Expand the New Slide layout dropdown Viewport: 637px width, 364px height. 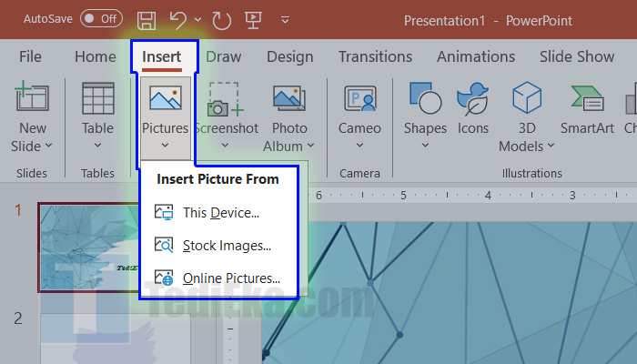point(48,146)
